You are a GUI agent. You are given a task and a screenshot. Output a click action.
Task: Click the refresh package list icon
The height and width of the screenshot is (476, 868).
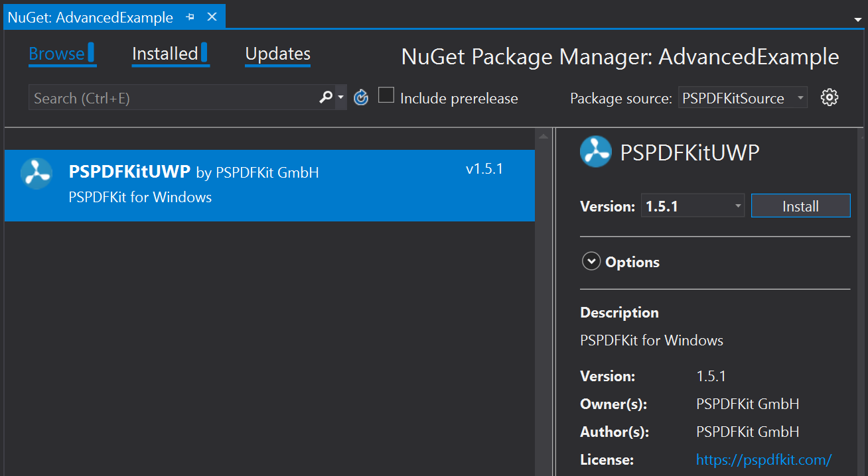click(361, 97)
